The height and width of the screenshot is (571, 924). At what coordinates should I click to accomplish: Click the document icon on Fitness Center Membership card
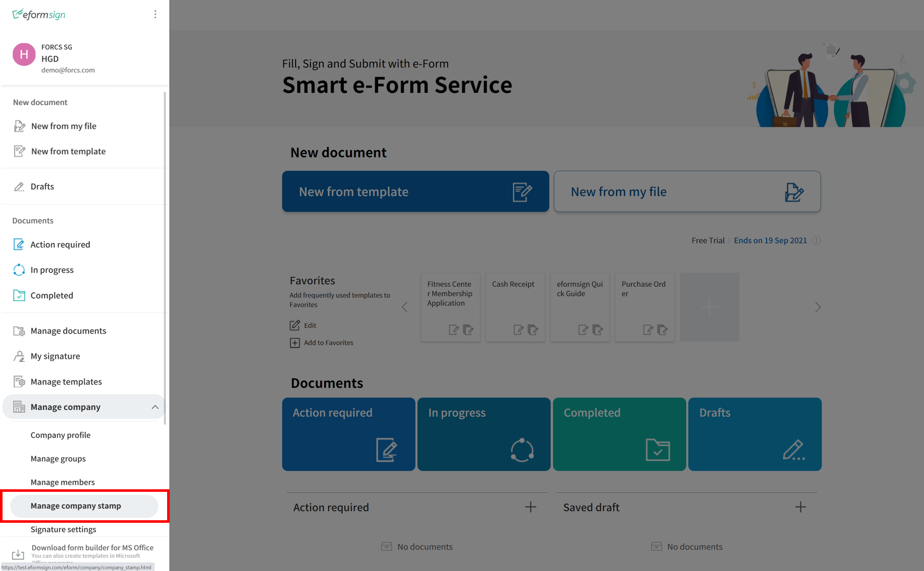[x=468, y=330]
